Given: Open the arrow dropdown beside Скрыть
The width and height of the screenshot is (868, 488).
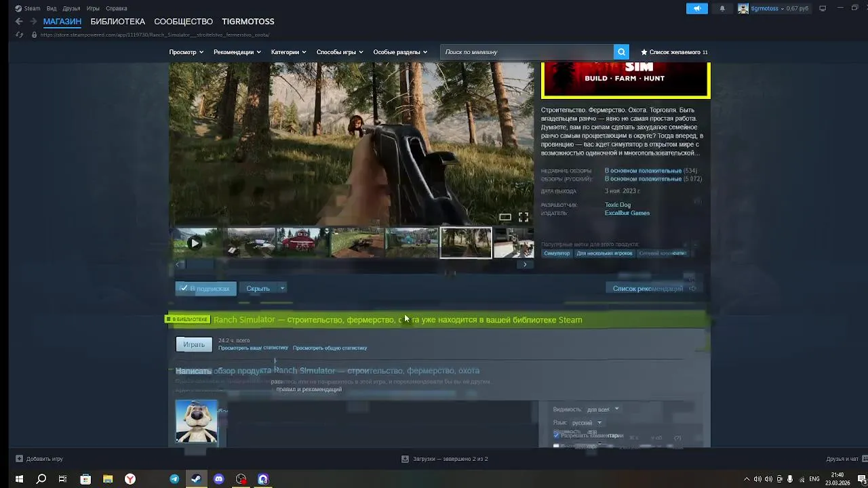Looking at the screenshot, I should click(283, 288).
